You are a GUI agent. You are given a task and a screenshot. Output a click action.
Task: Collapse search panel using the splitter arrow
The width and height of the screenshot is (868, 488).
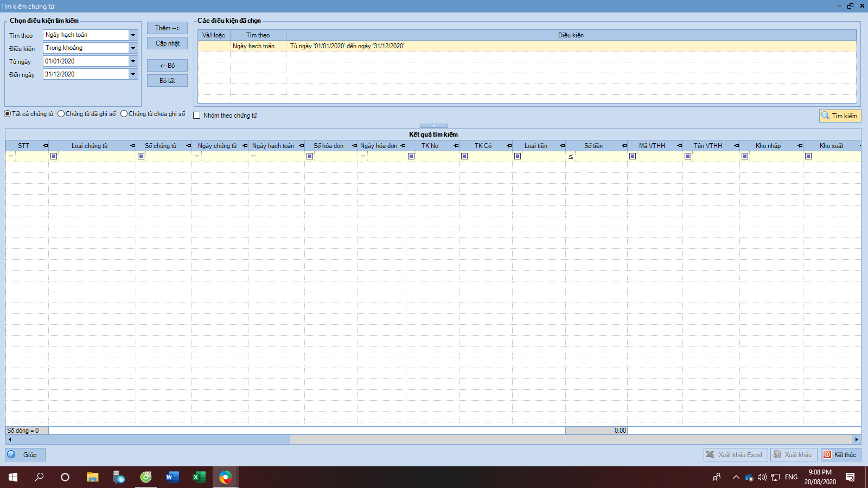[433, 126]
